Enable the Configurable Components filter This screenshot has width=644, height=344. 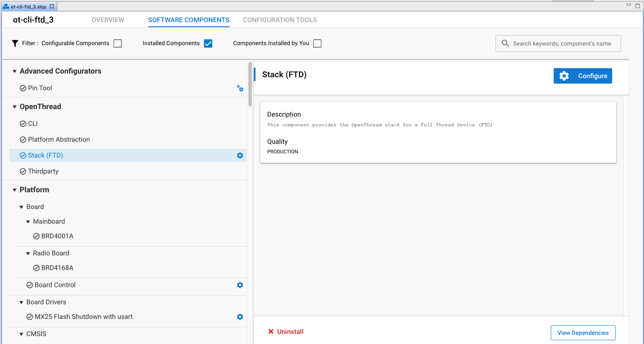tap(118, 43)
